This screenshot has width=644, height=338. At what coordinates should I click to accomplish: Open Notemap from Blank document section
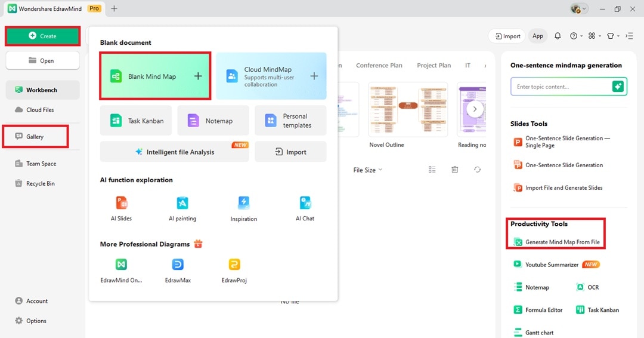pyautogui.click(x=213, y=121)
